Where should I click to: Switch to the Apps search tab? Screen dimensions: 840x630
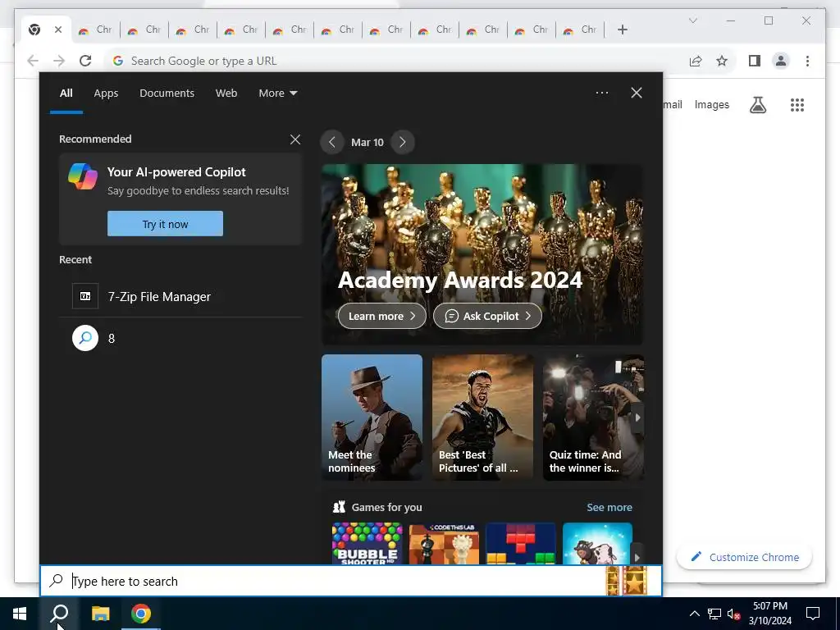[x=106, y=93]
